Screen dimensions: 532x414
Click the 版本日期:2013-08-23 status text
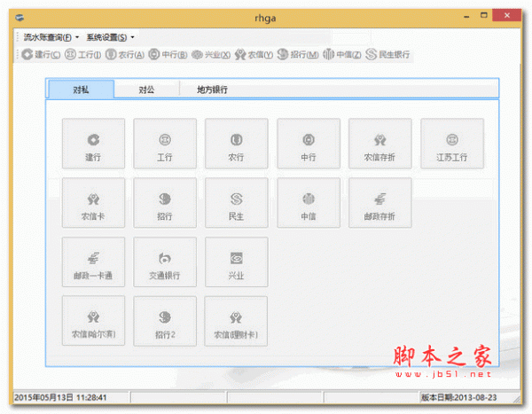click(458, 397)
